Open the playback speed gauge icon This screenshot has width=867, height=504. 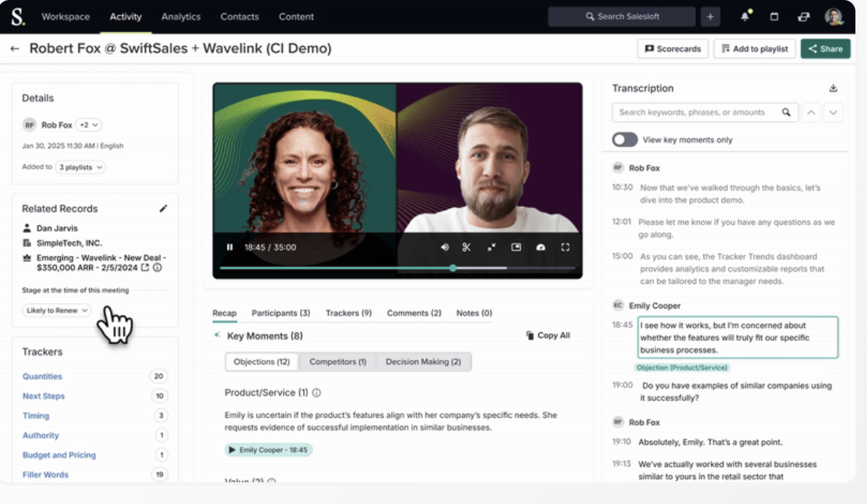coord(541,247)
